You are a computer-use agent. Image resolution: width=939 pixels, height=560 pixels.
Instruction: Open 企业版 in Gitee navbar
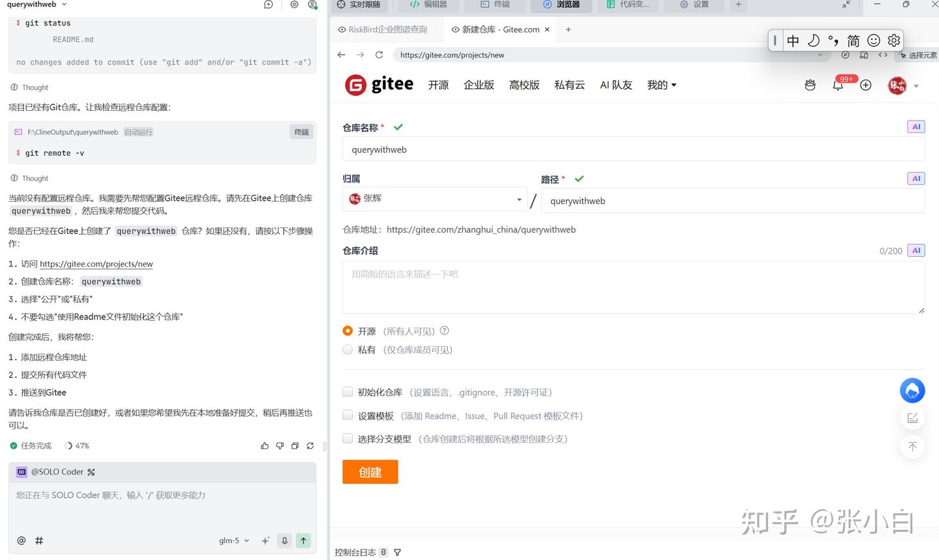point(479,85)
